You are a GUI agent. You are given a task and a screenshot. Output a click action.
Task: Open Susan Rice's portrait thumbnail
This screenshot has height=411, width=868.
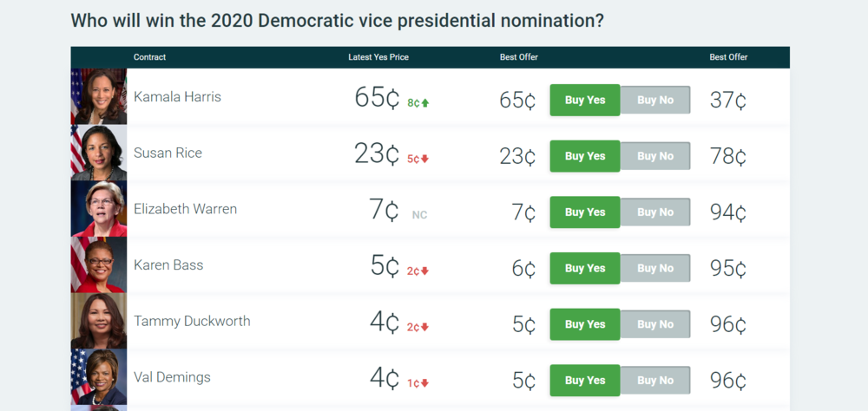(x=98, y=153)
